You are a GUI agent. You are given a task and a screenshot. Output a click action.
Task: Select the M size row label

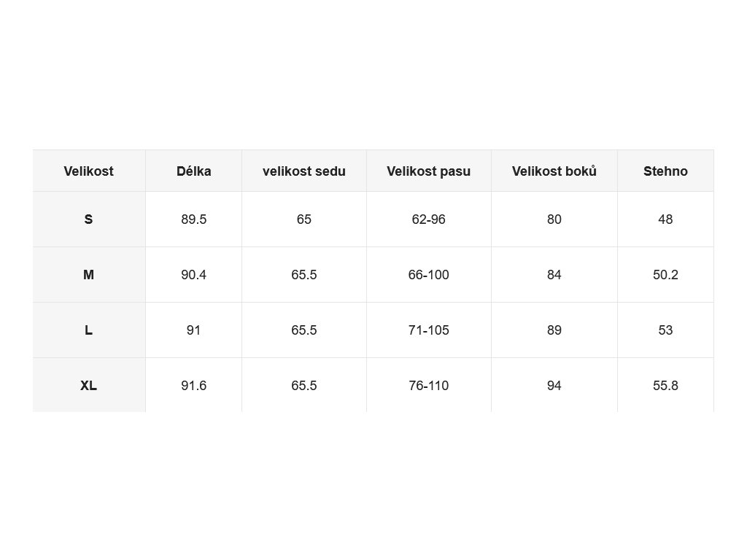click(88, 275)
